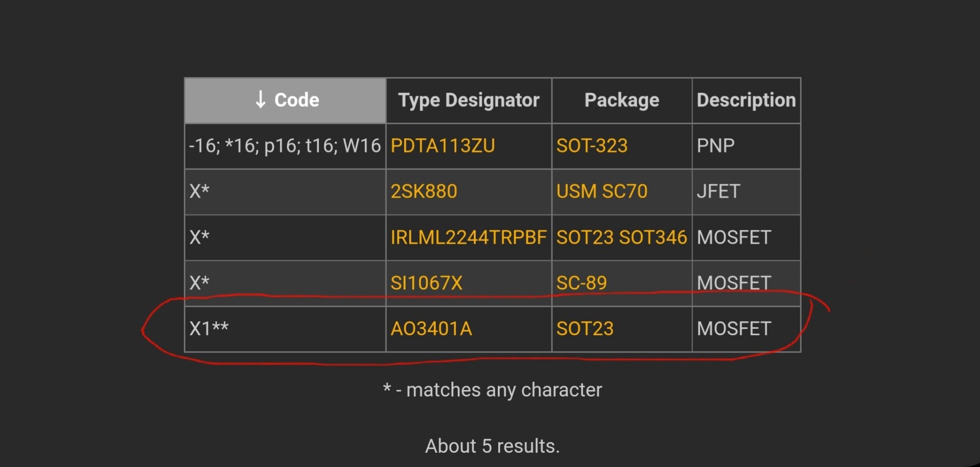Click the Type Designator column header
The width and height of the screenshot is (980, 467).
(468, 100)
